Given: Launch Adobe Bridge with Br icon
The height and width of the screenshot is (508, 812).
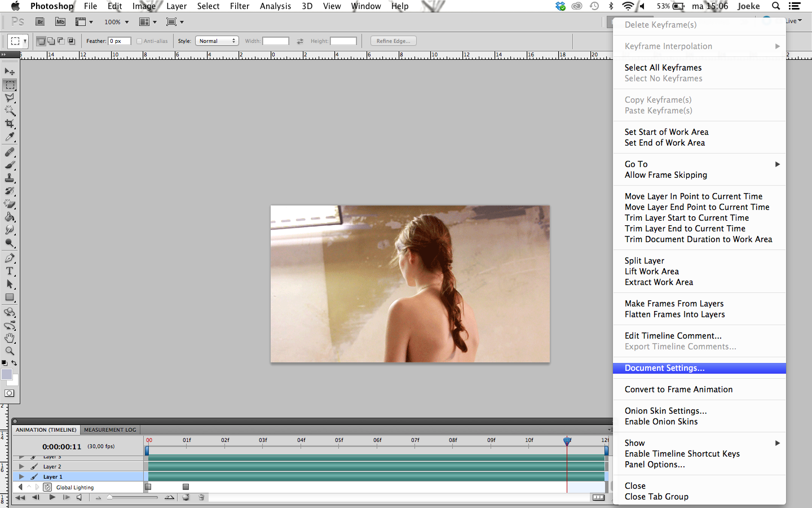Looking at the screenshot, I should click(40, 22).
